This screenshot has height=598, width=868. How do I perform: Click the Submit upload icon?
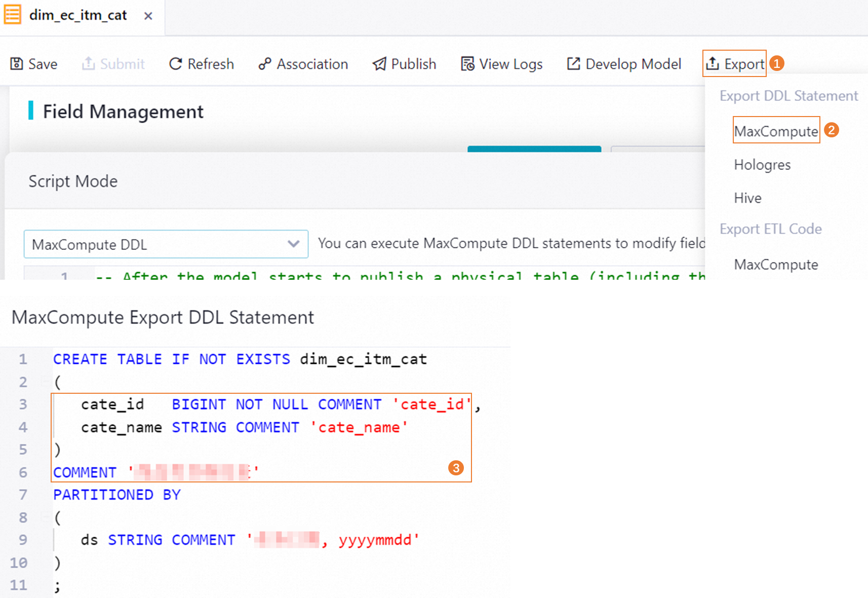coord(89,63)
